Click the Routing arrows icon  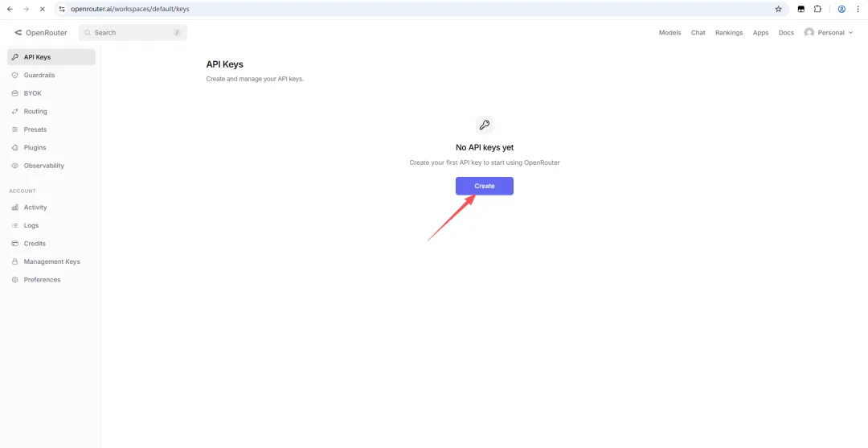click(15, 111)
